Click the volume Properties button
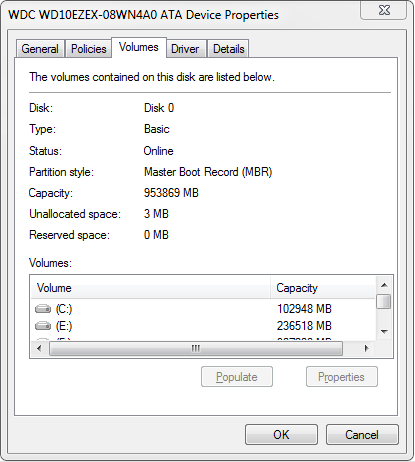The width and height of the screenshot is (415, 462). point(342,377)
